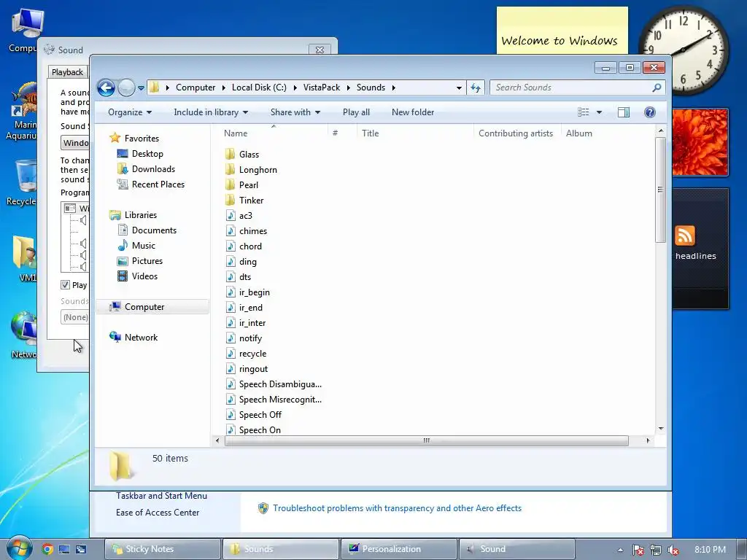Toggle the Play checkbox in Sound dialog

[x=65, y=285]
